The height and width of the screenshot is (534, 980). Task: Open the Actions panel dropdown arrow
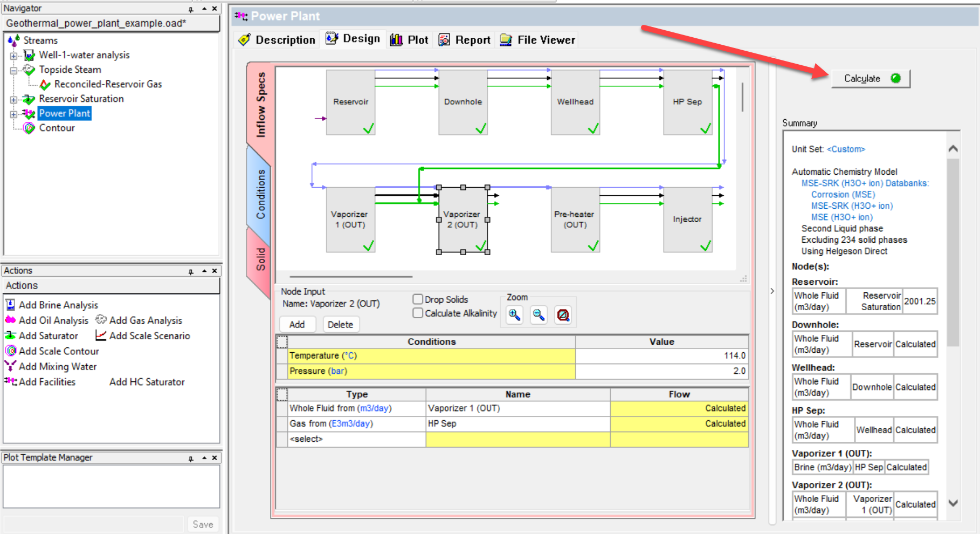tap(204, 271)
